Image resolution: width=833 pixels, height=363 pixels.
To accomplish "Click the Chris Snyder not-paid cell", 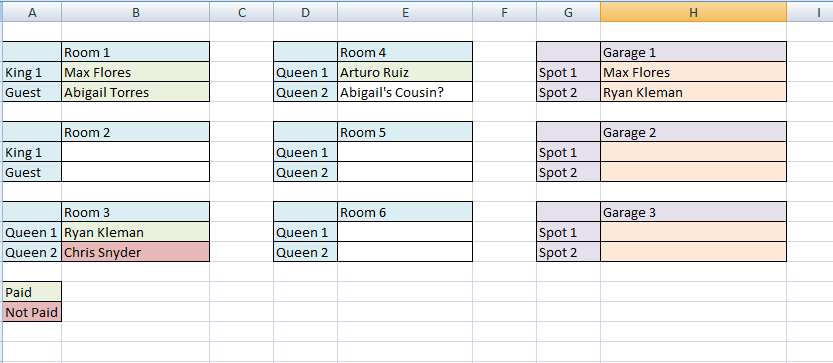I will 135,252.
